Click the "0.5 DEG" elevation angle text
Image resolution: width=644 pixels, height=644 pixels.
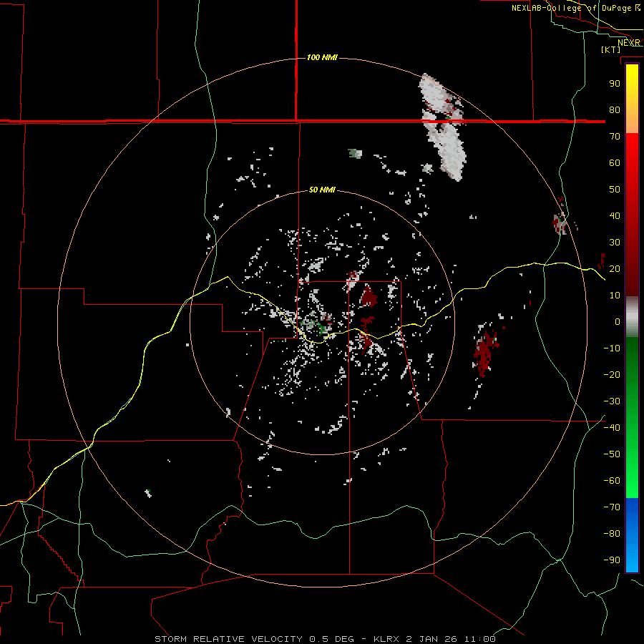(x=331, y=639)
